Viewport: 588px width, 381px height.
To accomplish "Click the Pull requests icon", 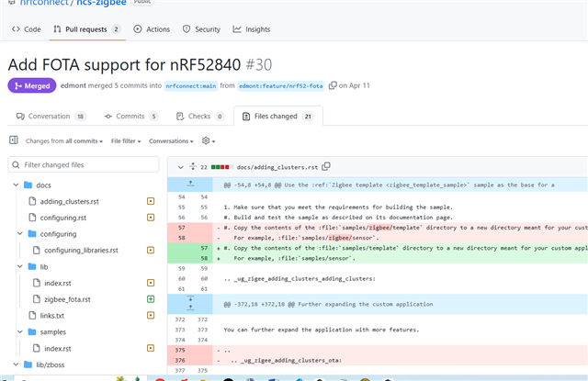I will coord(57,29).
